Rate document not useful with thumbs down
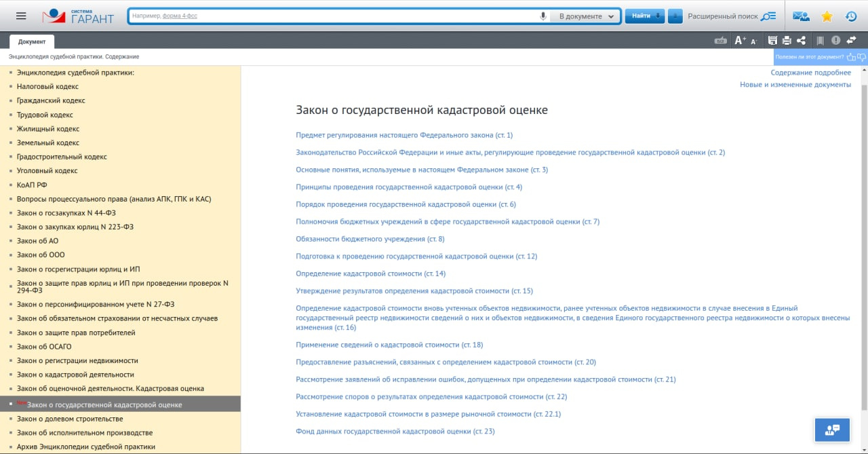 (861, 57)
